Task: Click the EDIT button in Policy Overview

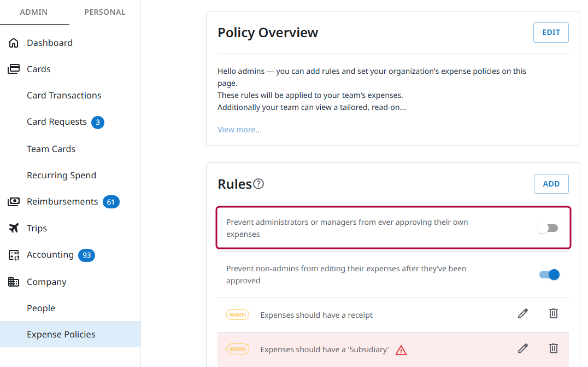Action: tap(550, 32)
